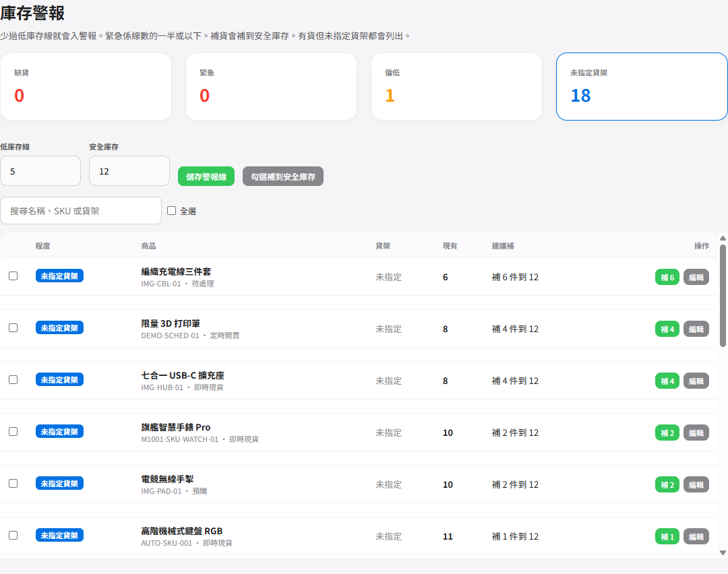Click 補 1 for 高階機械式鍵盤 RGB
Viewport: 728px width, 574px height.
click(x=667, y=537)
